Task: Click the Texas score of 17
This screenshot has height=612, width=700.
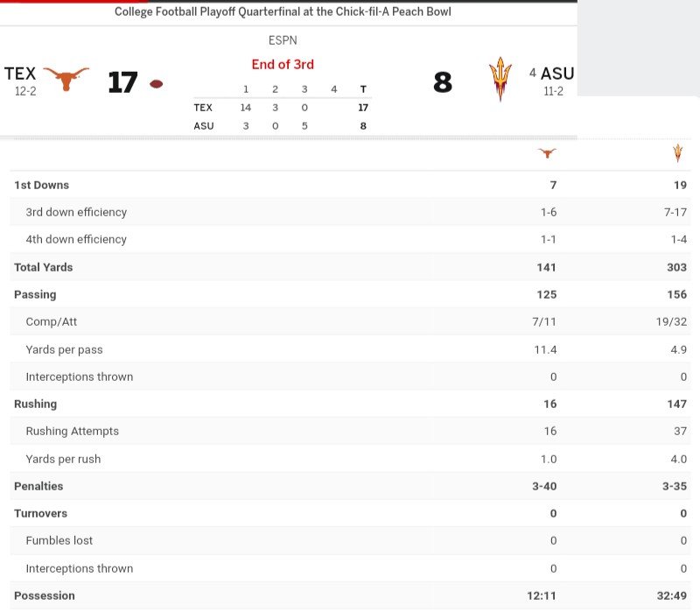Action: [122, 82]
